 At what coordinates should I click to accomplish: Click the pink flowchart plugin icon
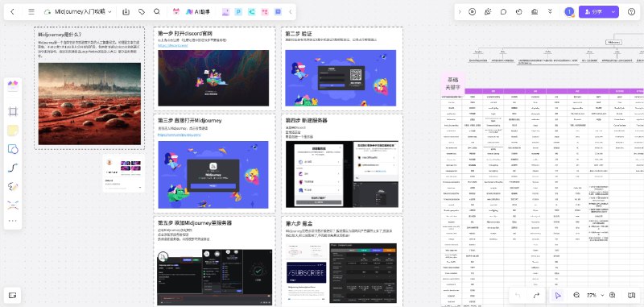pos(265,12)
